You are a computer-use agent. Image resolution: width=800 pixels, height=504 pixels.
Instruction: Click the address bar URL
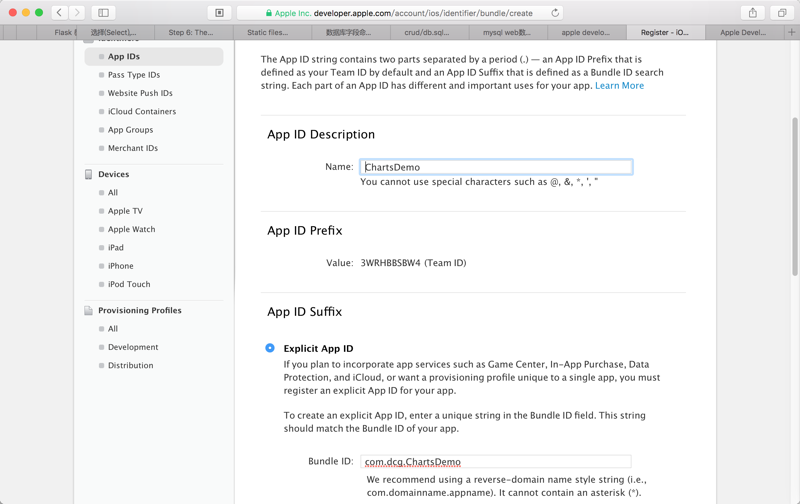point(410,13)
